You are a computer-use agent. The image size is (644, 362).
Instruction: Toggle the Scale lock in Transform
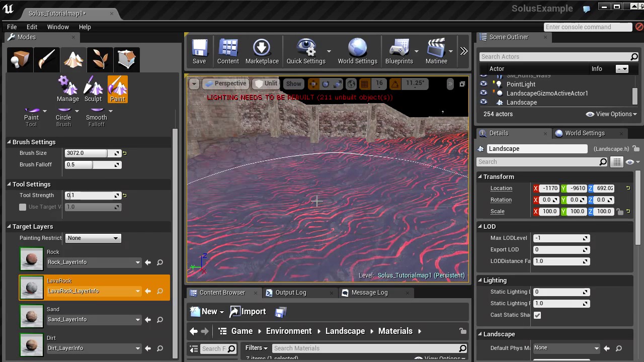(x=620, y=212)
